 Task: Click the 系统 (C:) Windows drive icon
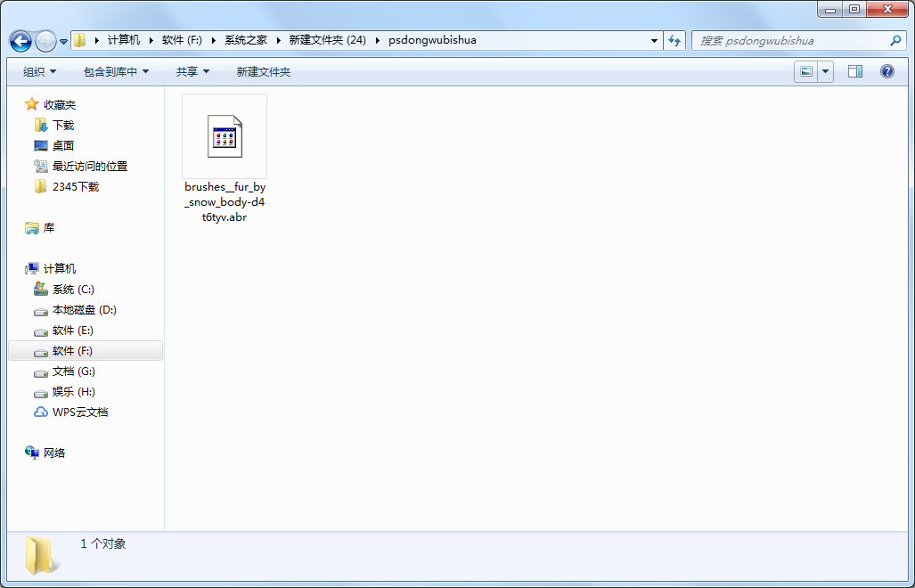pyautogui.click(x=41, y=289)
